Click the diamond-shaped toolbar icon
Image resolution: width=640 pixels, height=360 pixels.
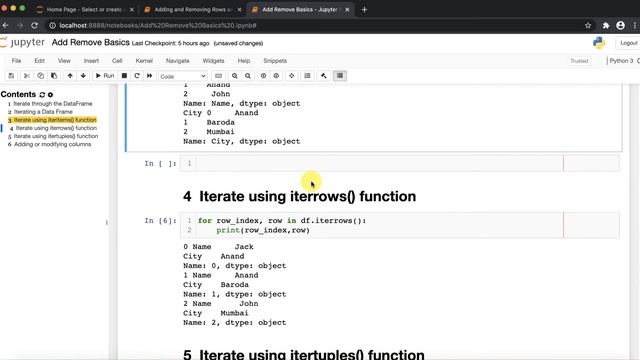pyautogui.click(x=291, y=76)
